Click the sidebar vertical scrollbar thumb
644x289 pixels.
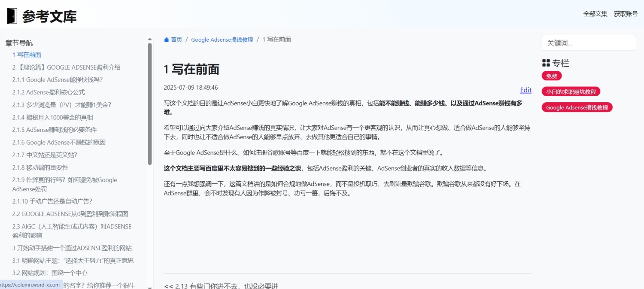[150, 104]
